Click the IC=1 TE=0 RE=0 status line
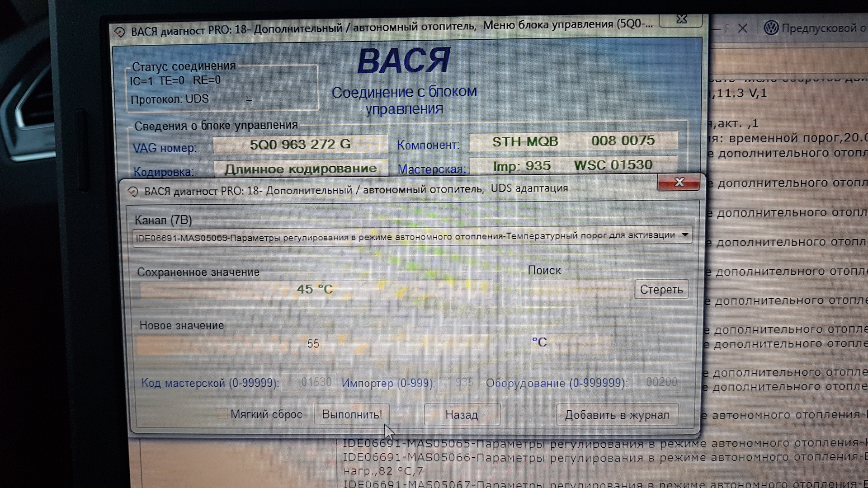Image resolution: width=868 pixels, height=488 pixels. [x=175, y=81]
